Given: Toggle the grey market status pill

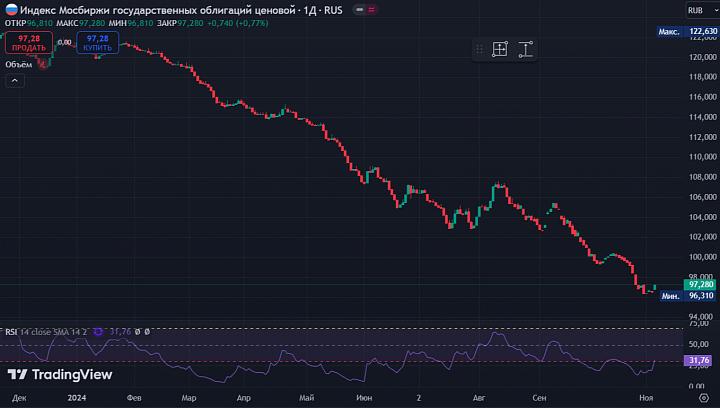Looking at the screenshot, I should (x=359, y=10).
